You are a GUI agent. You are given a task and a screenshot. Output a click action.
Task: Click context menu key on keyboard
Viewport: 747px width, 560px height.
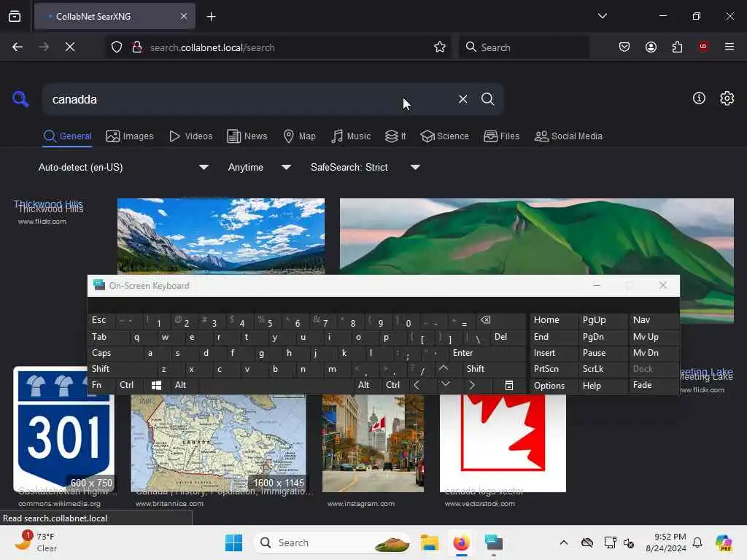(x=508, y=385)
